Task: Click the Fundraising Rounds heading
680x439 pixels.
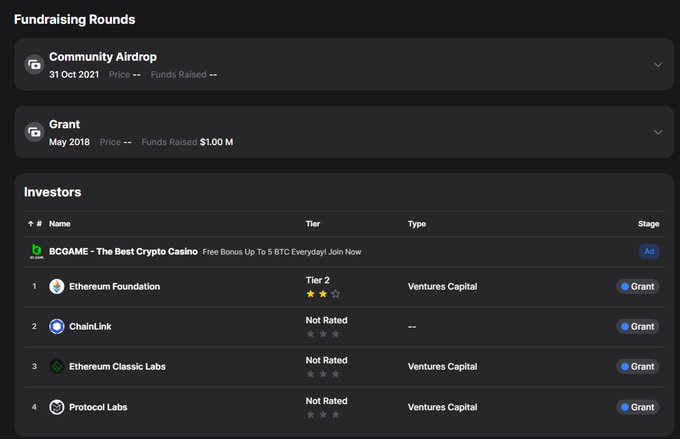Action: click(x=75, y=20)
